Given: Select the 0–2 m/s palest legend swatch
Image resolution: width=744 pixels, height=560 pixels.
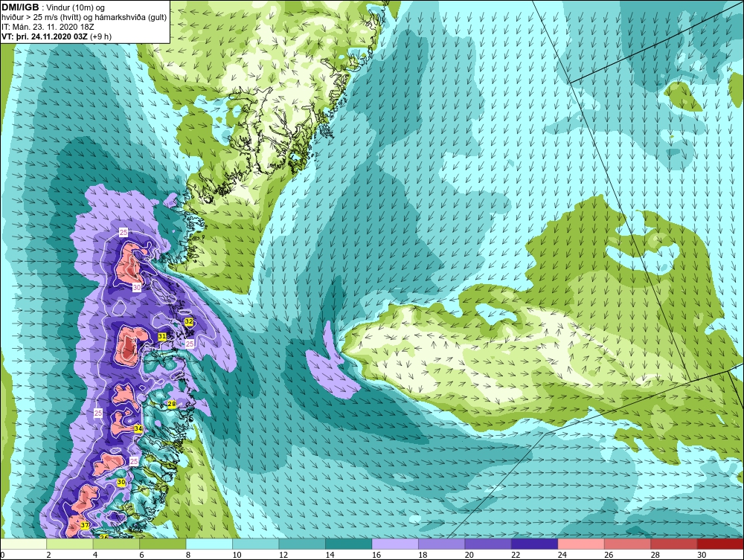Looking at the screenshot, I should 23,544.
